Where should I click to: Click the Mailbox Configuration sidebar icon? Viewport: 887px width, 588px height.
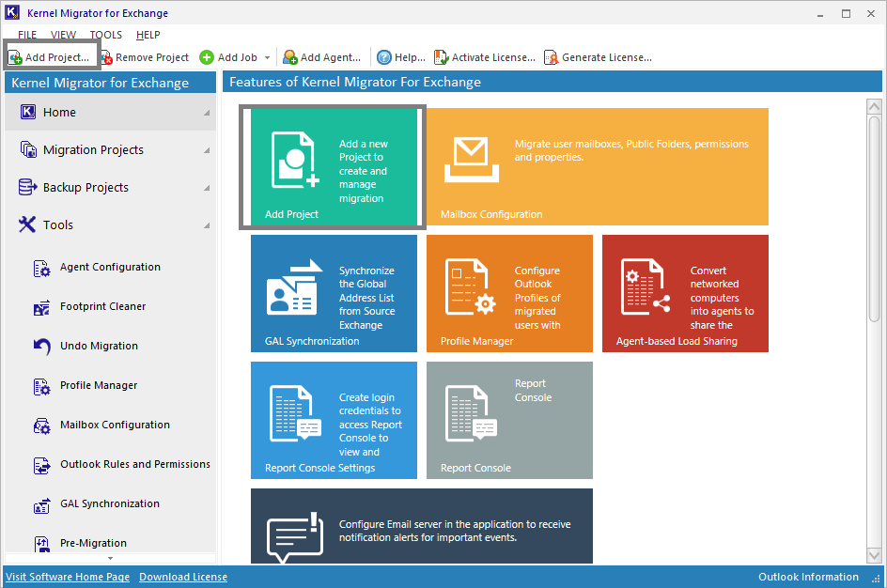click(x=41, y=426)
